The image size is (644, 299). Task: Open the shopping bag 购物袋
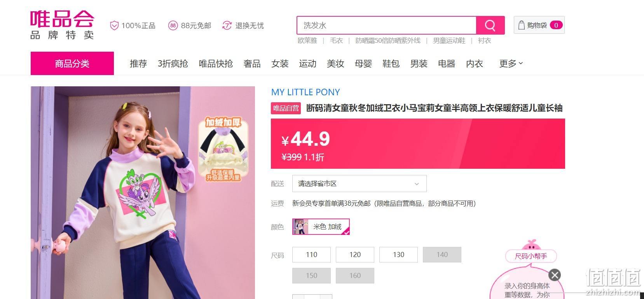point(539,25)
